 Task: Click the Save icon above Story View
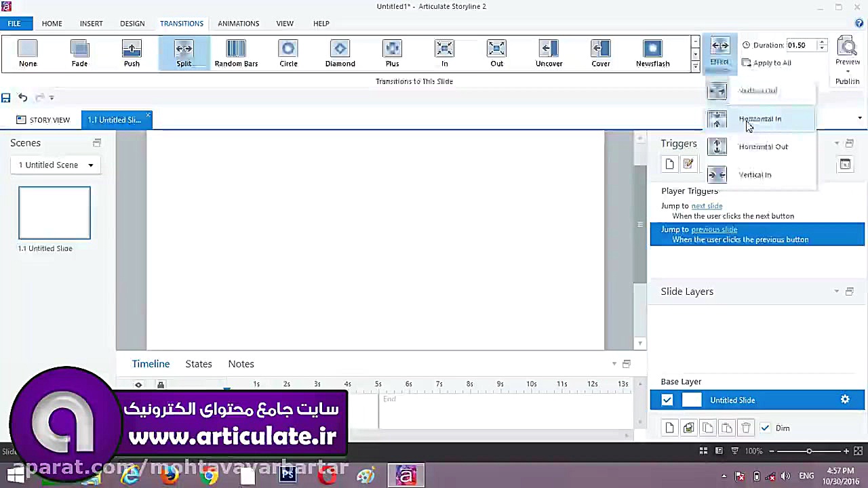point(5,98)
